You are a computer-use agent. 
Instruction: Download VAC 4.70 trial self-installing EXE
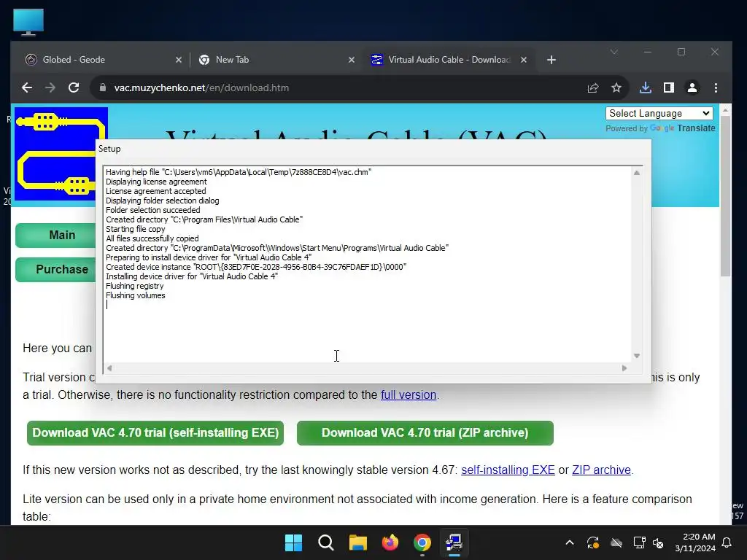(x=155, y=433)
